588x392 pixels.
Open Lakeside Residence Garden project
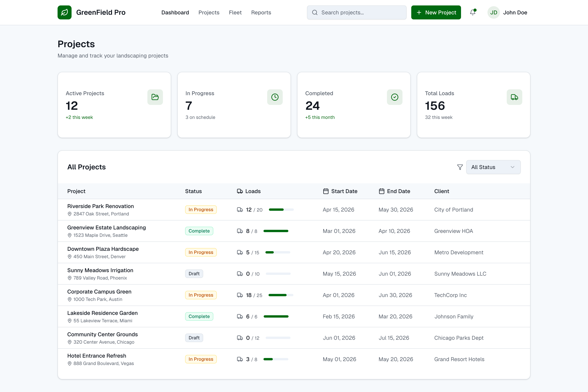[102, 313]
